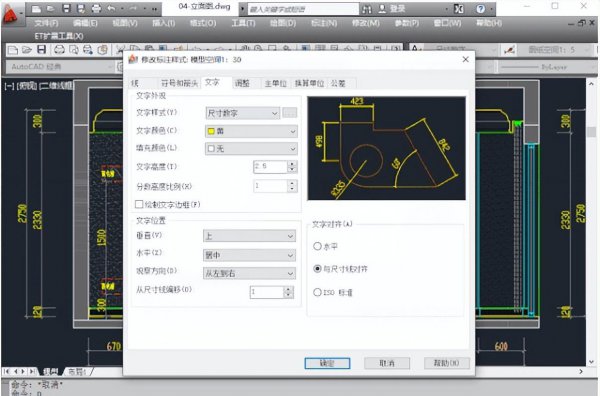Switch to the 换算单位 tab
The image size is (600, 396).
click(x=309, y=83)
